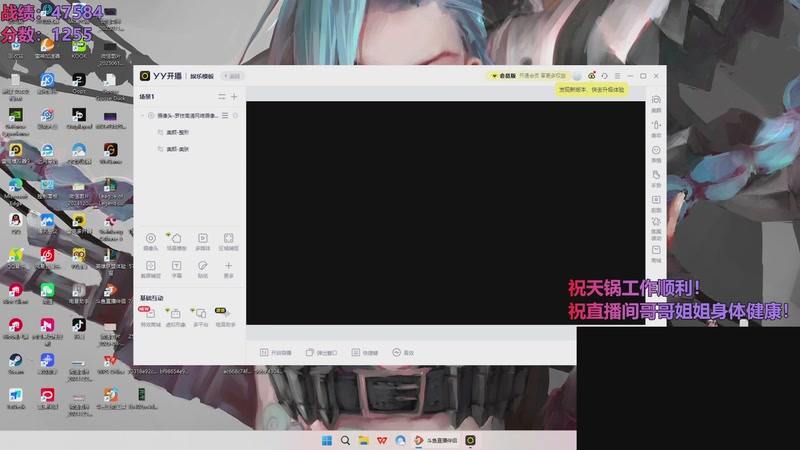Open the effects store (特效商城)
The image size is (800, 450).
pyautogui.click(x=150, y=317)
